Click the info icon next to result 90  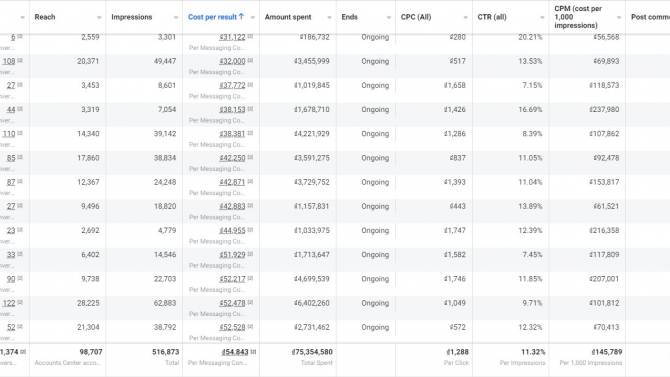click(20, 278)
